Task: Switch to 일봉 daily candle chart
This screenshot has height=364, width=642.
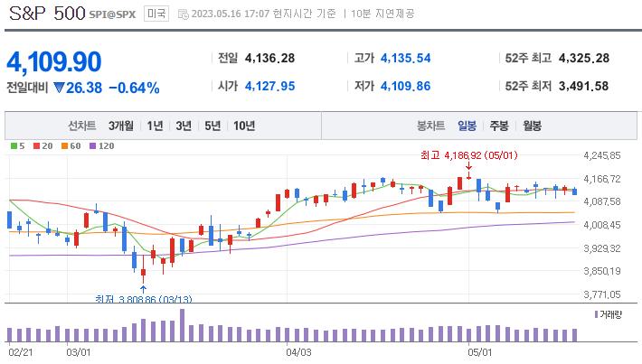Action: pos(467,126)
